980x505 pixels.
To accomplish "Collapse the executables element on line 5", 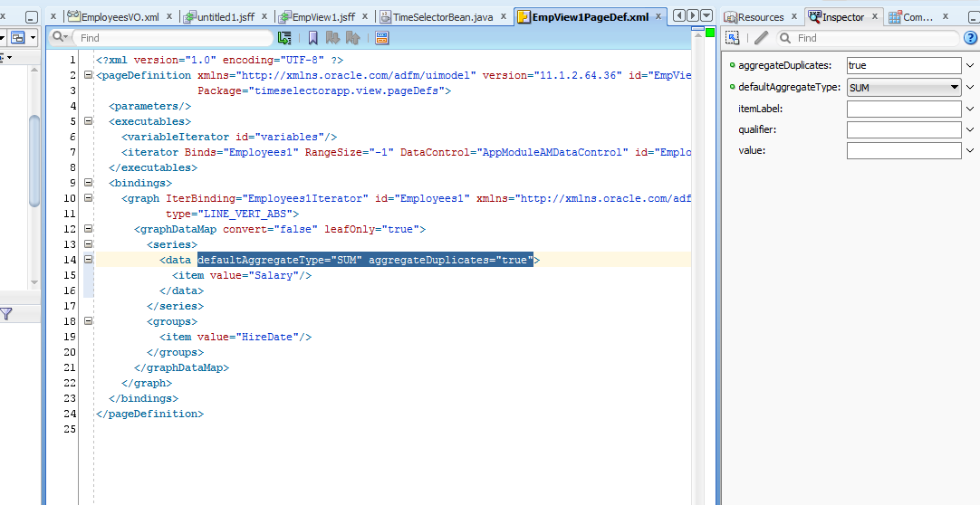I will click(88, 121).
